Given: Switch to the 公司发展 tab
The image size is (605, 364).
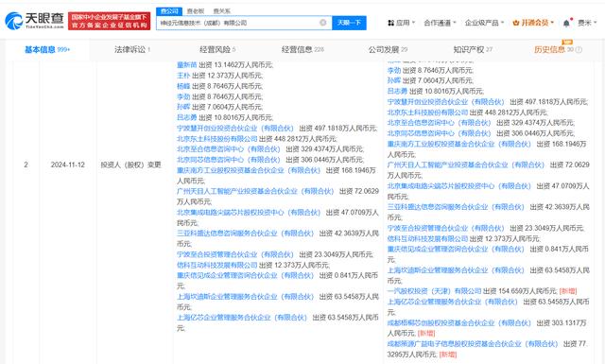Looking at the screenshot, I should click(388, 49).
